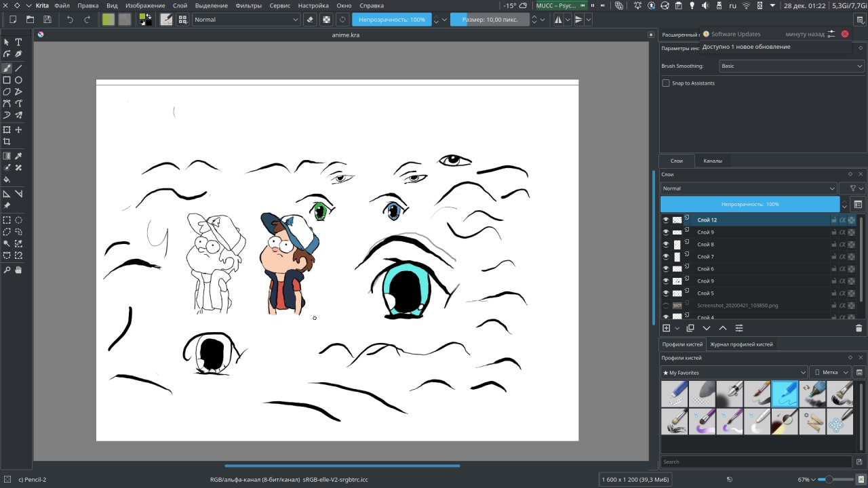Click the Undo arrow in toolbar
Screen dimensions: 868x488
69,20
